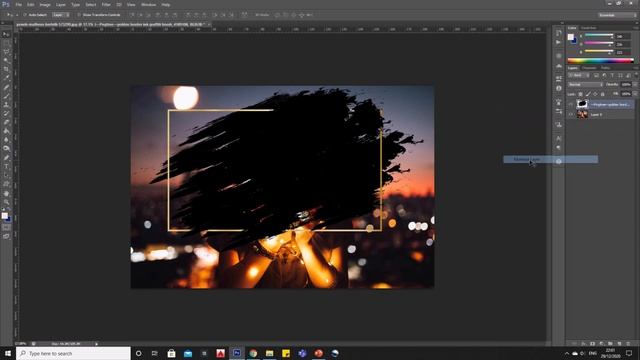The image size is (640, 360).
Task: Filter layers for pixel layers
Action: [x=596, y=76]
